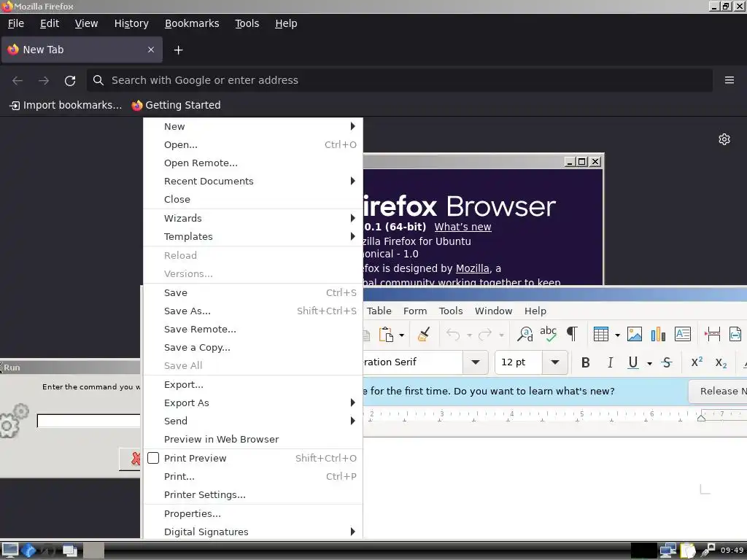Insert text box icon in Writer toolbar
This screenshot has width=747, height=560.
click(683, 334)
